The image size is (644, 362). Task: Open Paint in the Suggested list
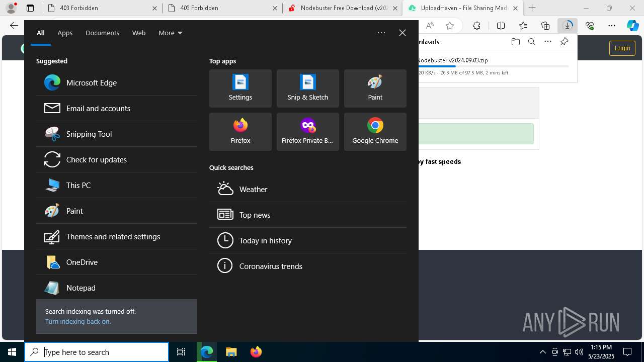(116, 211)
